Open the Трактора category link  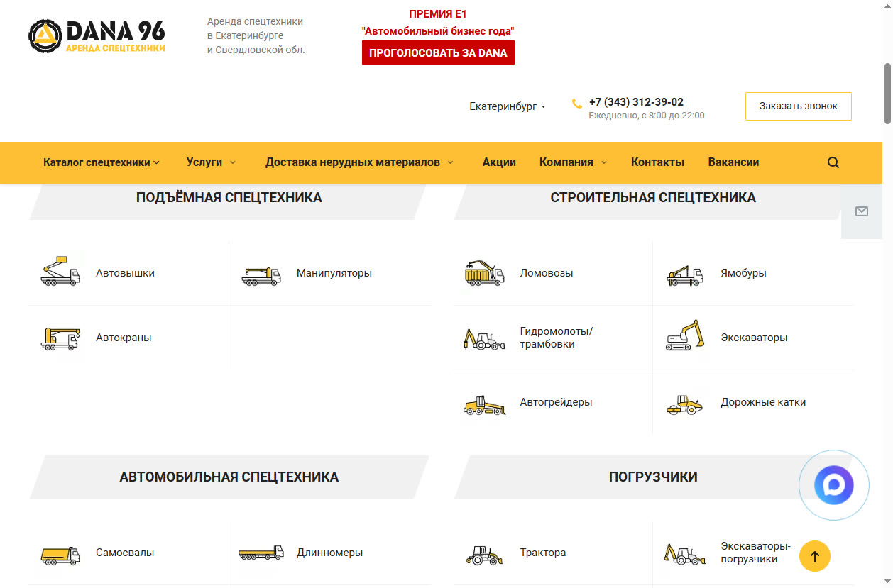coord(543,553)
